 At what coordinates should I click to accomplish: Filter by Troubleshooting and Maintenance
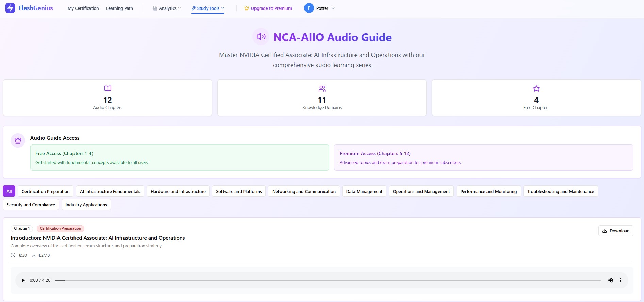[x=561, y=191]
